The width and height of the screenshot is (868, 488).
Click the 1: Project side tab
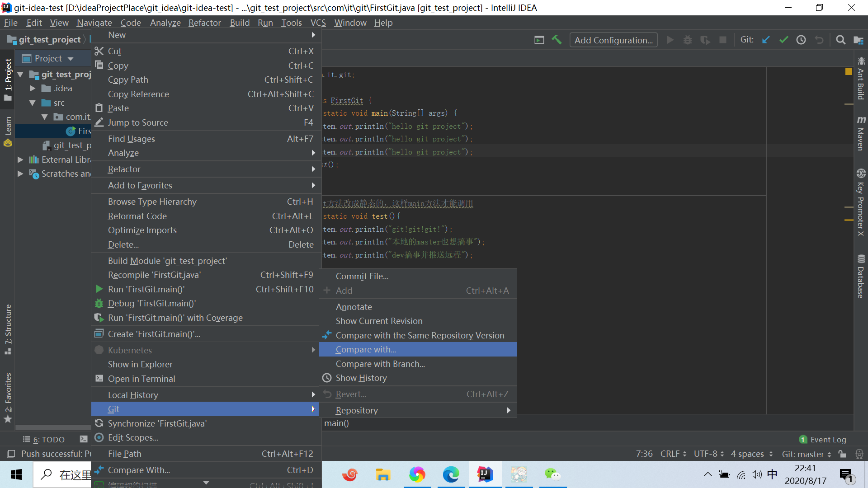coord(8,79)
